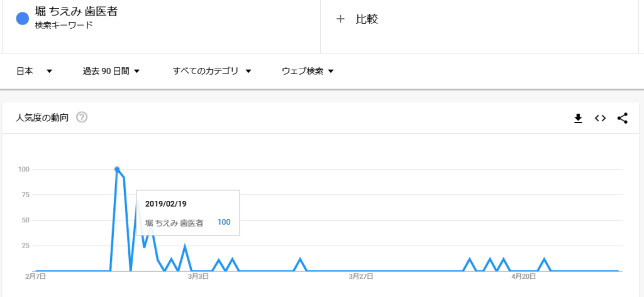Click the 4月20日 axis date label
This screenshot has height=297, width=644.
tap(524, 276)
